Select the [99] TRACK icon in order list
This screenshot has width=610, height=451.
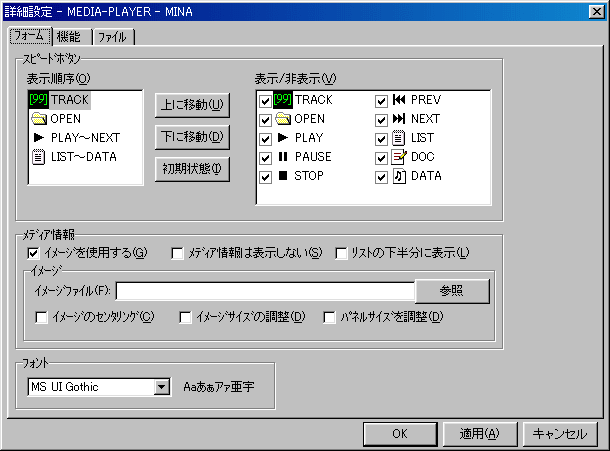pyautogui.click(x=39, y=100)
